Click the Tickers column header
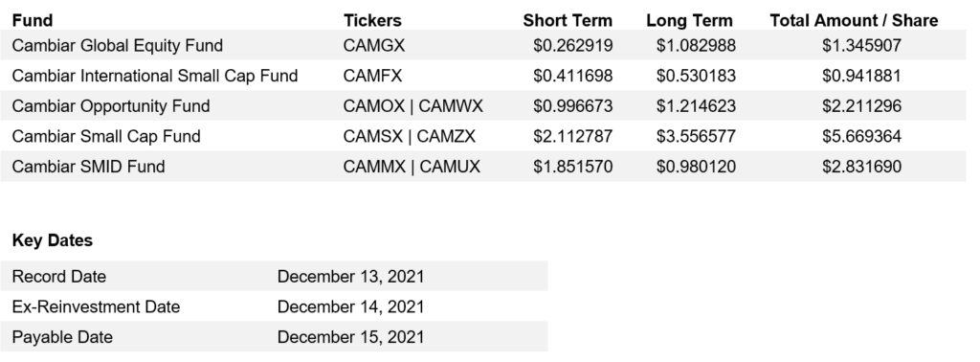The image size is (980, 362). tap(372, 21)
